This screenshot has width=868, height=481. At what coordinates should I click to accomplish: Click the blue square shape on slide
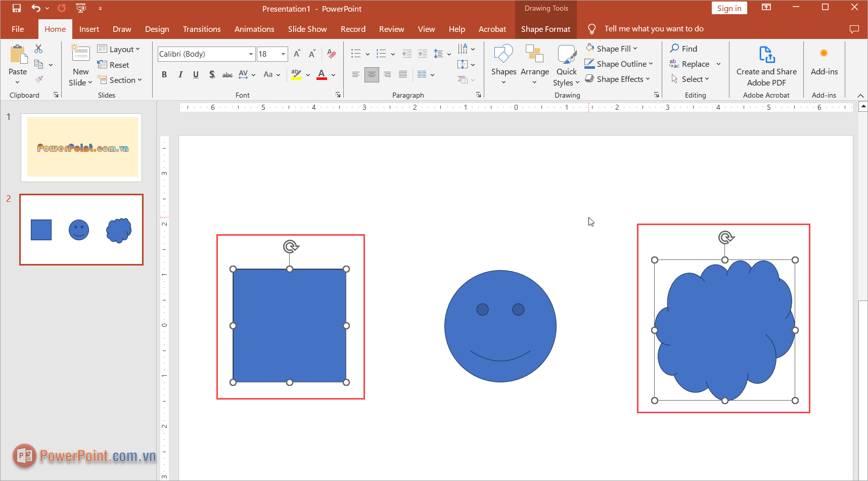290,326
